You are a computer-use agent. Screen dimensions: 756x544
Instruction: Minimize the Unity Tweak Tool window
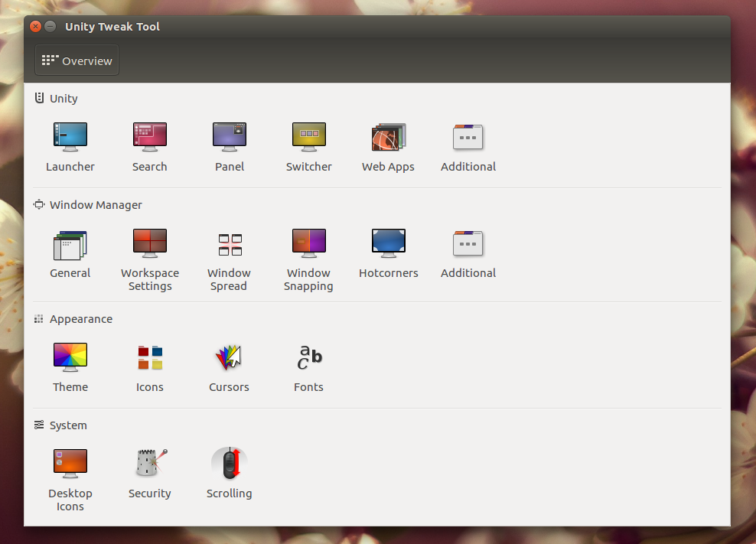pos(51,27)
